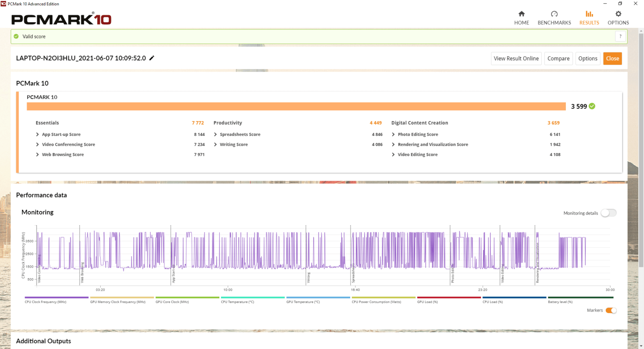644x349 pixels.
Task: Select GPU Load legend swatch
Action: point(449,297)
